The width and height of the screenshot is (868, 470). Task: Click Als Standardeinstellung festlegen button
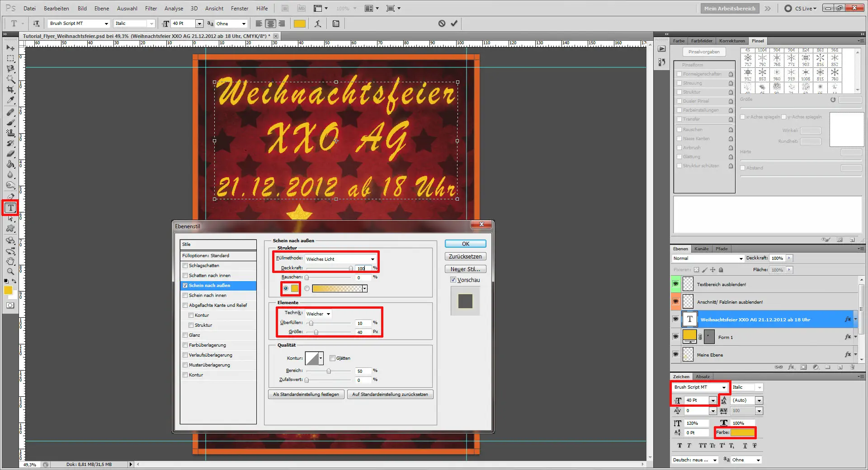click(306, 395)
